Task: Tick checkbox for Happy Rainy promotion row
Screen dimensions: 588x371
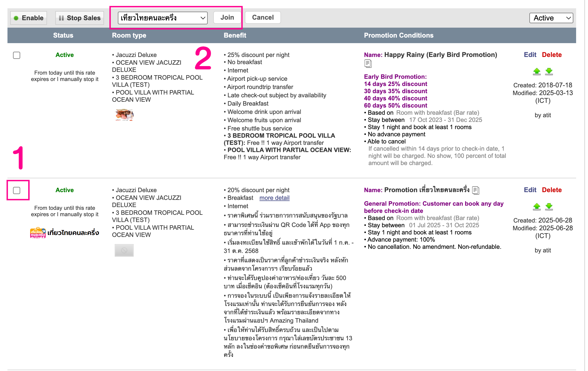Action: (x=17, y=55)
